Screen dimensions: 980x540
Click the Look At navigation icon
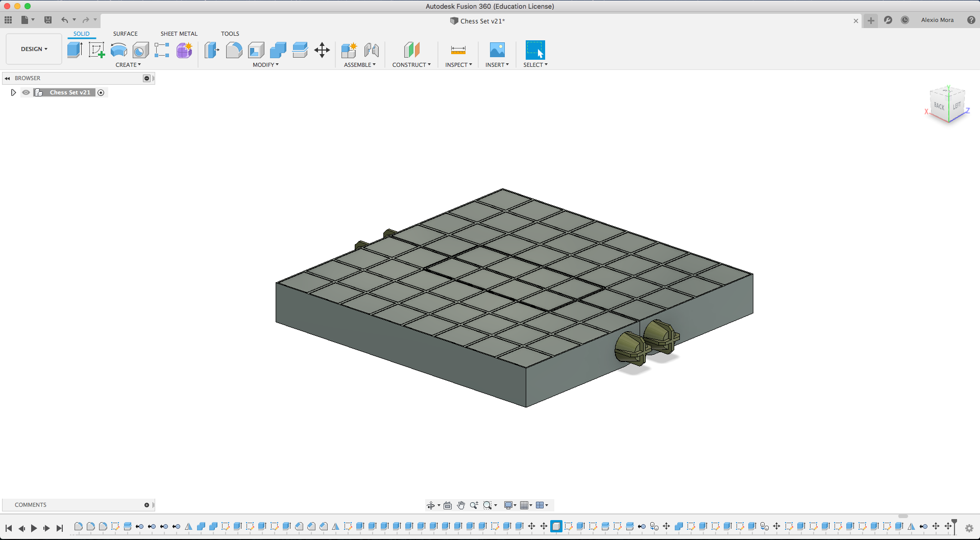(x=448, y=505)
